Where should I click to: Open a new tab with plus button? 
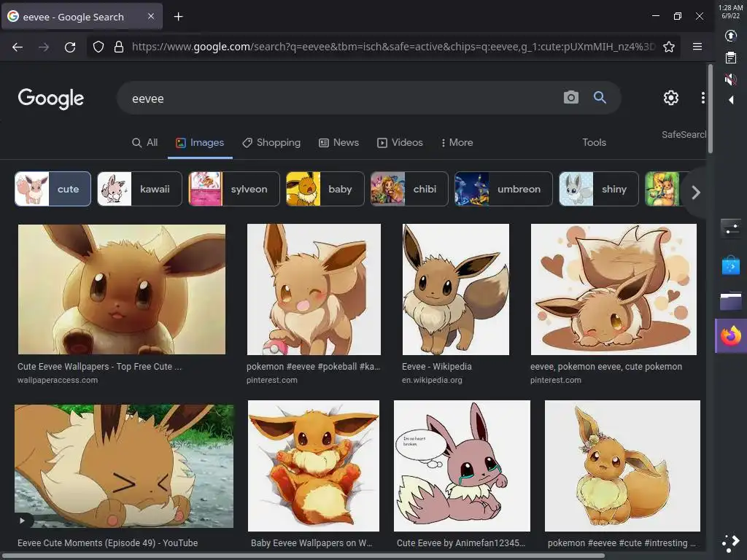(x=178, y=17)
